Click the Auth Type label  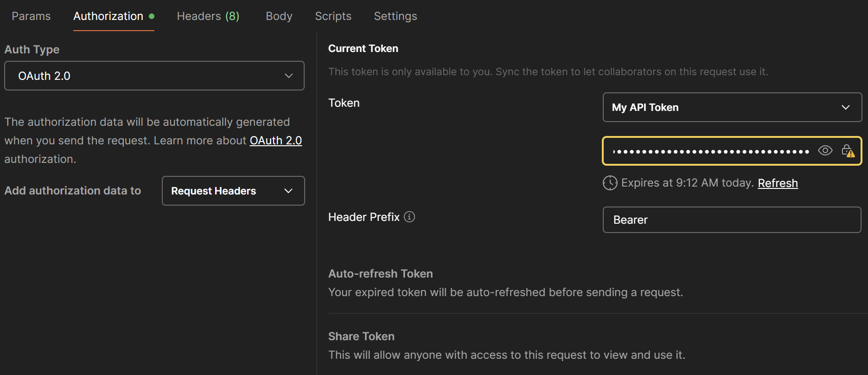click(32, 50)
